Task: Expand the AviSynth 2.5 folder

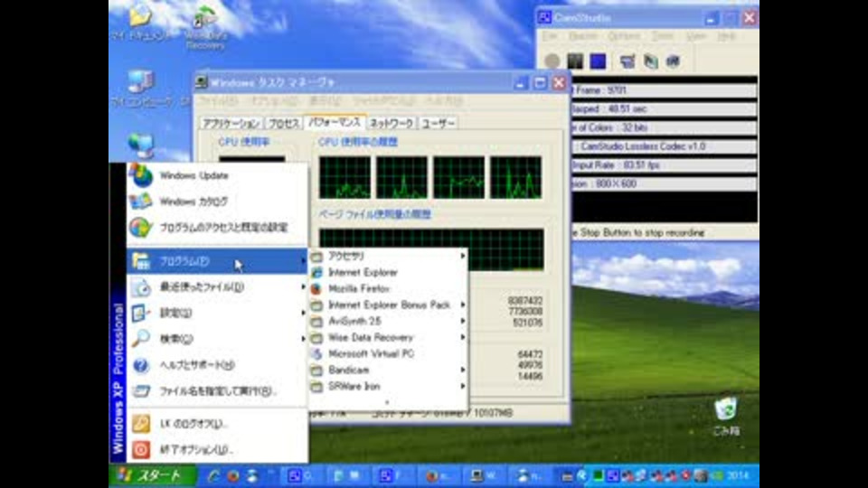Action: tap(389, 322)
